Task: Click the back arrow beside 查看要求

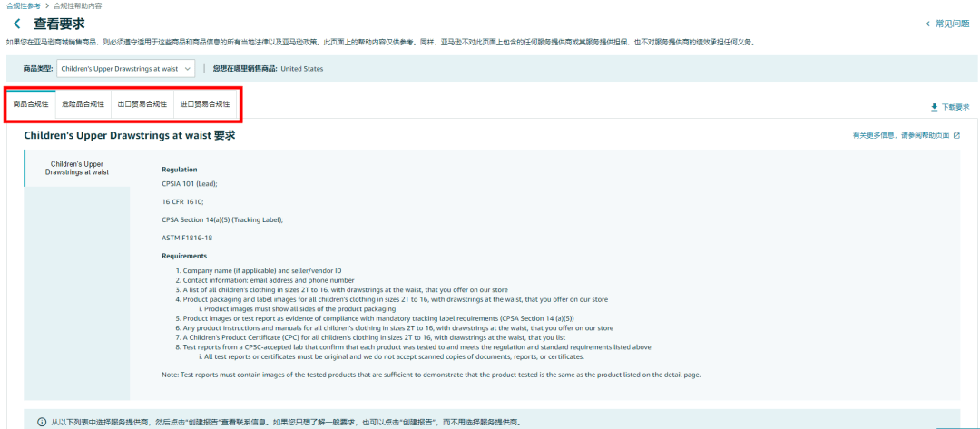Action: pos(16,23)
